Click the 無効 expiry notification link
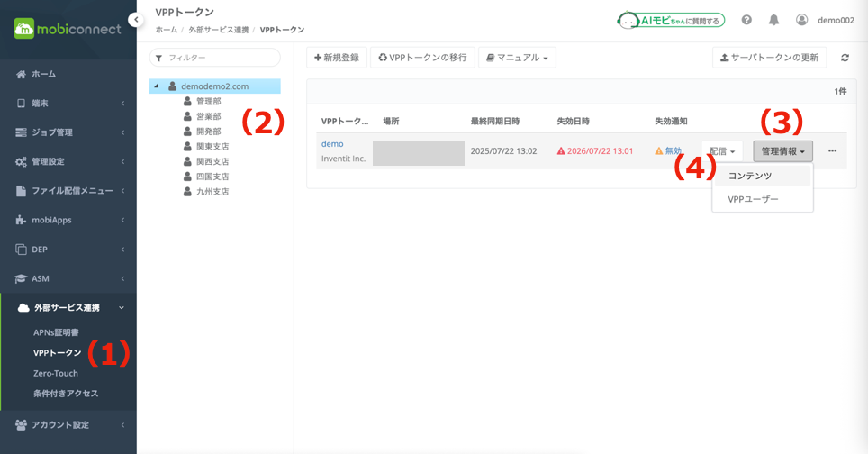Screen dimensions: 868x454 coord(674,151)
